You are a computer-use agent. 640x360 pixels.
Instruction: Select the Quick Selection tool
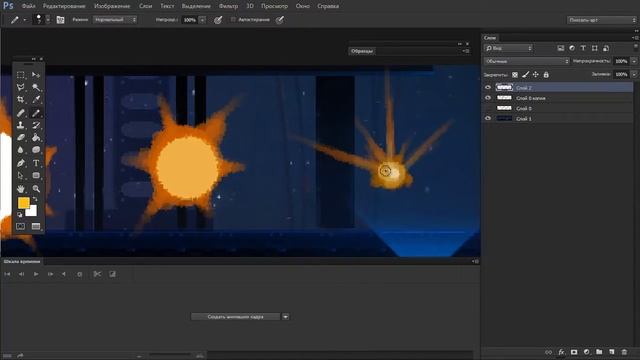coord(36,87)
